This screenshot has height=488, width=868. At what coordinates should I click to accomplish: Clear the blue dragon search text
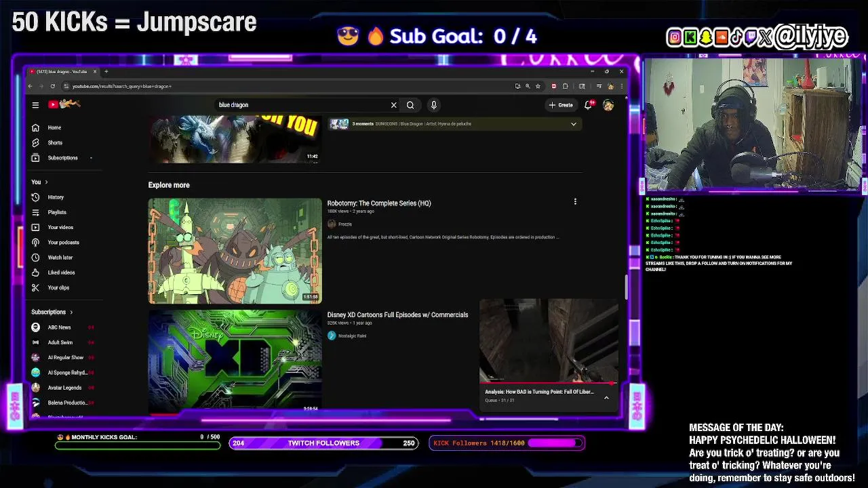tap(393, 105)
